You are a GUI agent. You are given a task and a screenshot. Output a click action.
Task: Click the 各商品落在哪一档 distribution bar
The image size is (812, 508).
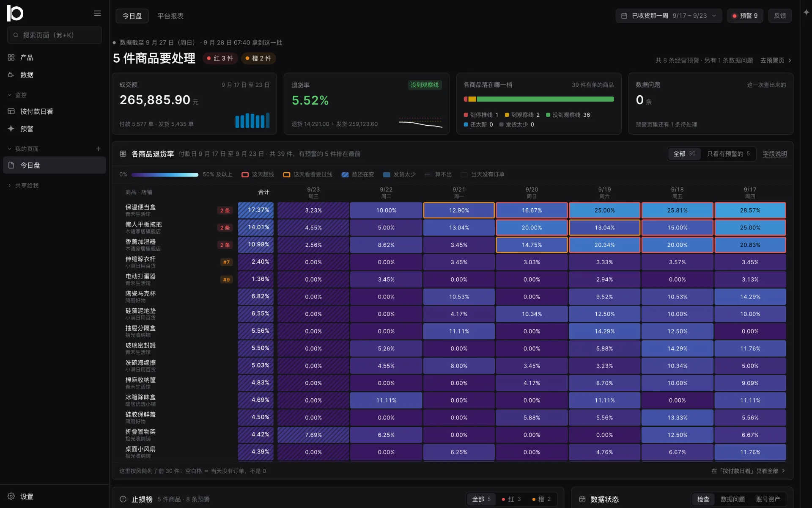(539, 99)
